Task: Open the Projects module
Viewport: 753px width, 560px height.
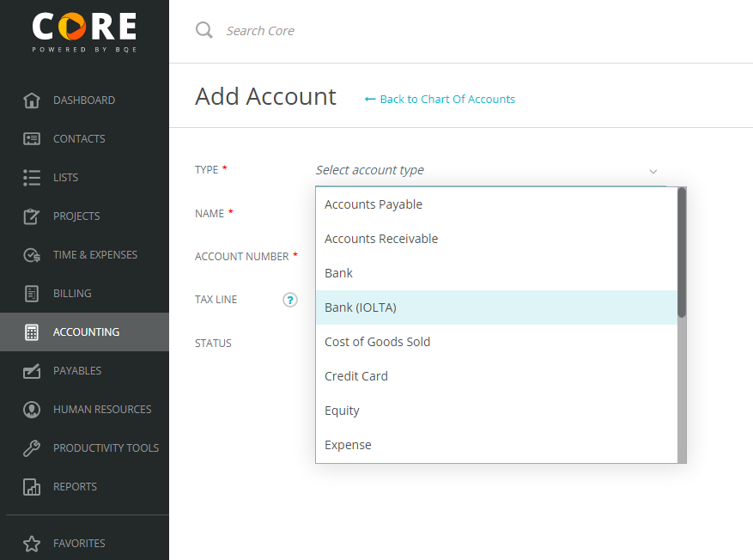Action: click(x=76, y=216)
